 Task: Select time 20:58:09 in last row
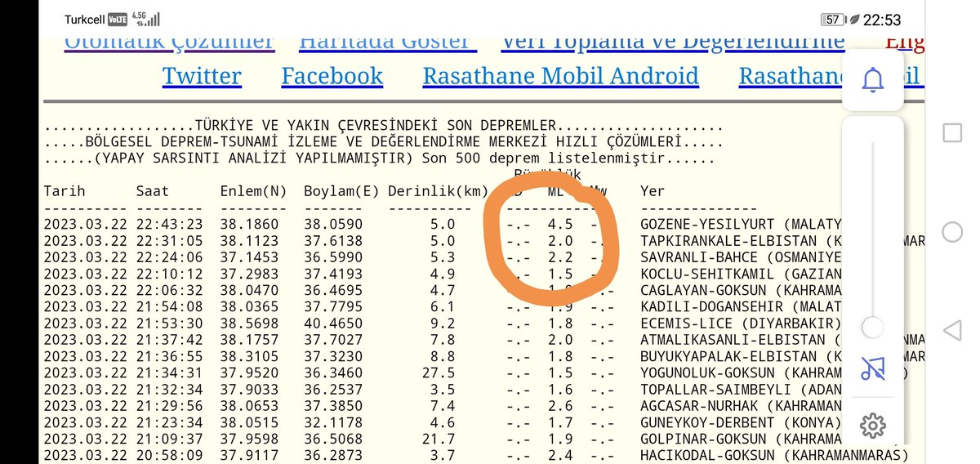170,454
